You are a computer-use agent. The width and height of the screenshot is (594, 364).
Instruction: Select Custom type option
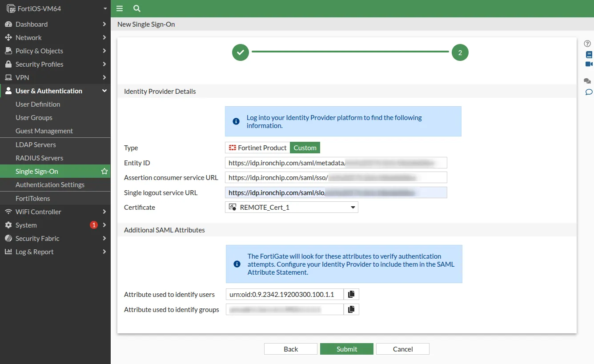pos(305,148)
